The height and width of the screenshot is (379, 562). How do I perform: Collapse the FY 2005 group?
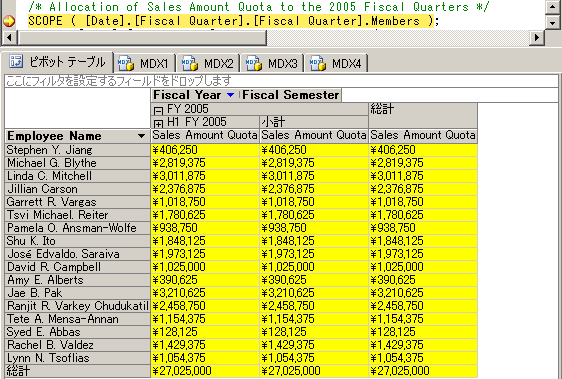(x=158, y=110)
